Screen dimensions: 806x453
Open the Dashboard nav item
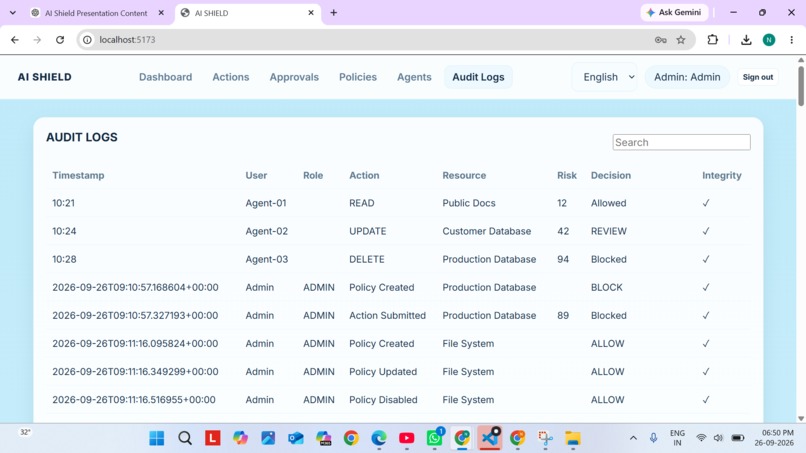click(166, 77)
